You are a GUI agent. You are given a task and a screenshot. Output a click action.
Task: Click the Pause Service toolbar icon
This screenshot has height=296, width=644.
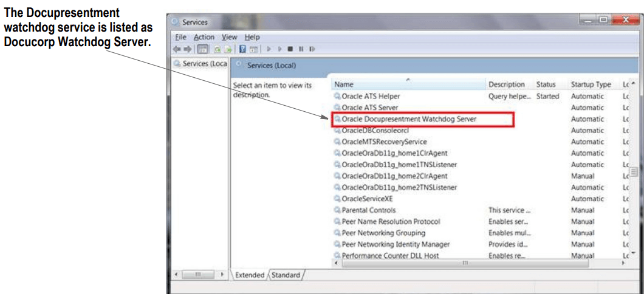301,49
